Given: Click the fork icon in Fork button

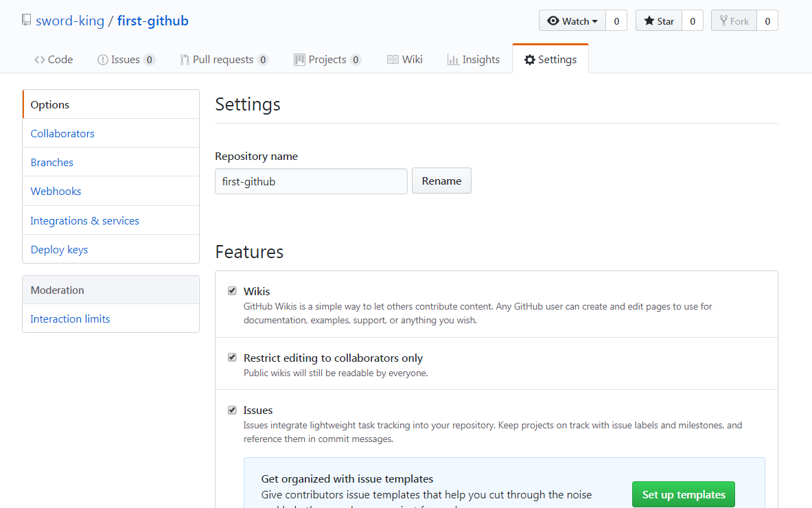Looking at the screenshot, I should point(723,21).
